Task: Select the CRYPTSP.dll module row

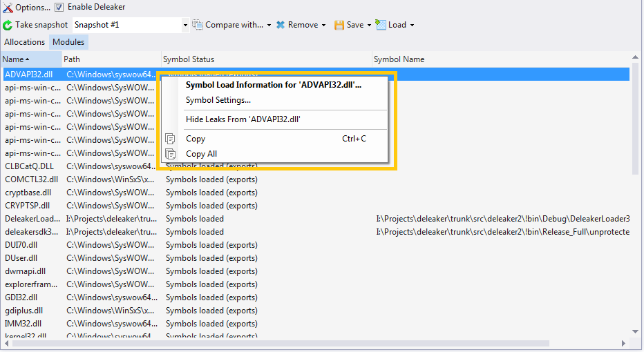Action: pyautogui.click(x=315, y=206)
